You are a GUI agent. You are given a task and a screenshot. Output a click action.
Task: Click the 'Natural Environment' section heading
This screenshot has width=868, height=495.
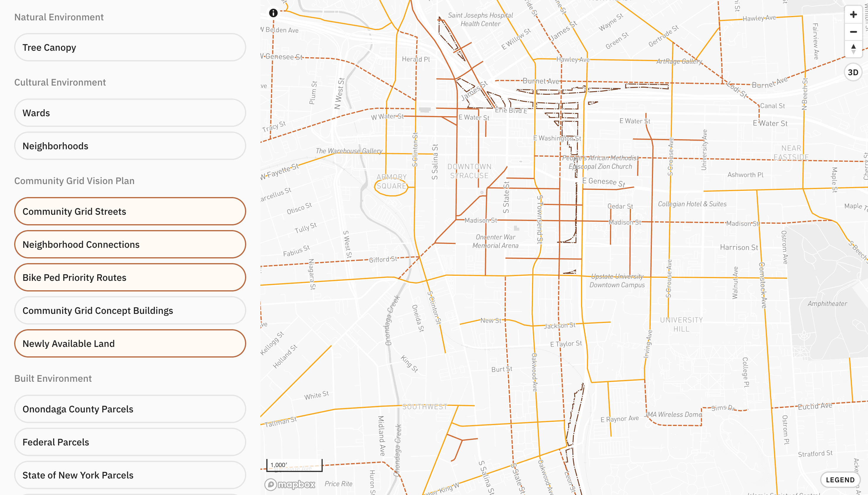point(59,17)
